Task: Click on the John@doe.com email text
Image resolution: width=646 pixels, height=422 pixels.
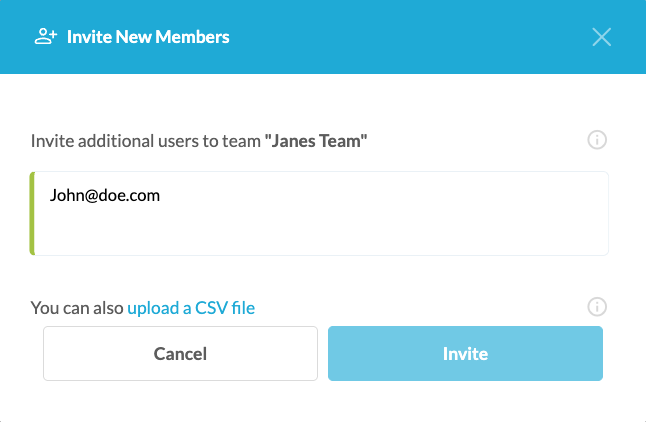Action: tap(105, 196)
